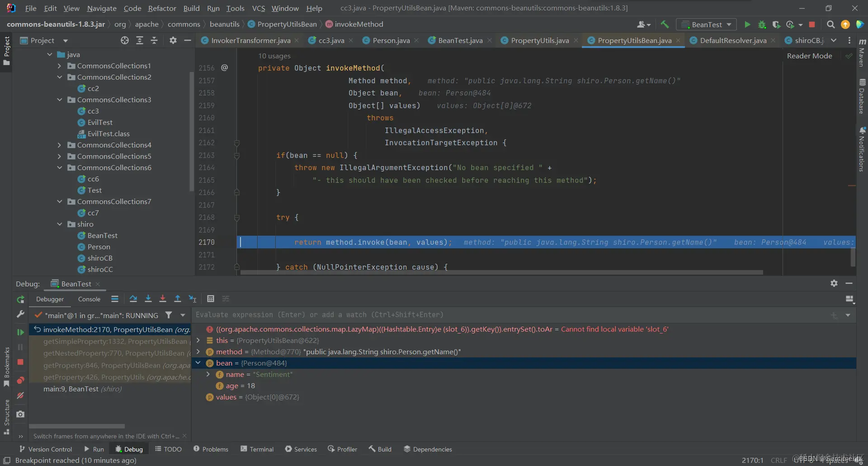The image size is (868, 466).
Task: Open Profiler tool window
Action: coord(342,449)
